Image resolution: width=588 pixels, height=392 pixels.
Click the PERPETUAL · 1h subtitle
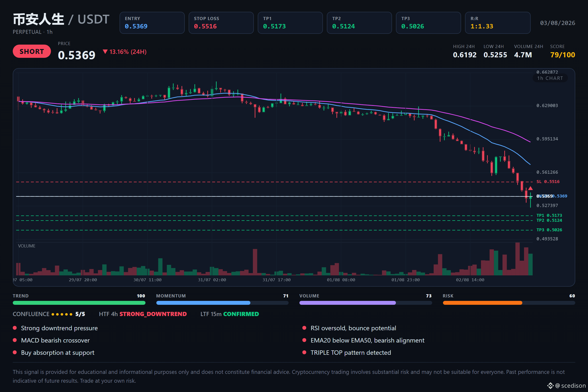coord(33,32)
